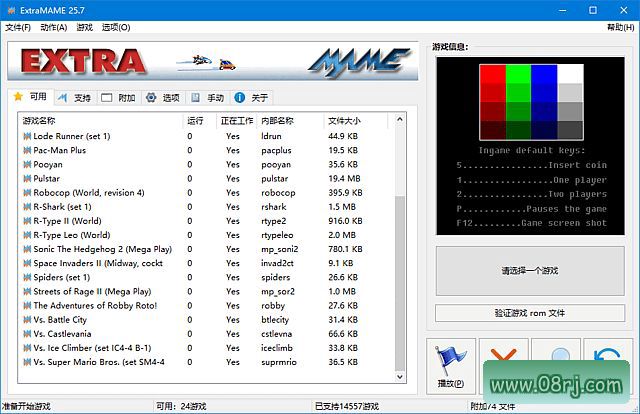Screen dimensions: 640x414
Task: Open the 文件(F) menu
Action: click(18, 27)
